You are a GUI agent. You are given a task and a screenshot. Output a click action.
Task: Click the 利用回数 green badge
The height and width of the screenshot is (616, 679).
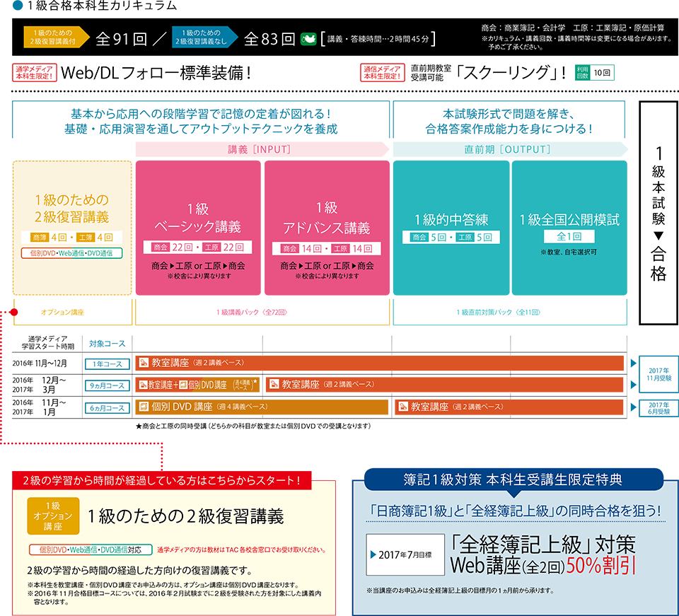(581, 72)
